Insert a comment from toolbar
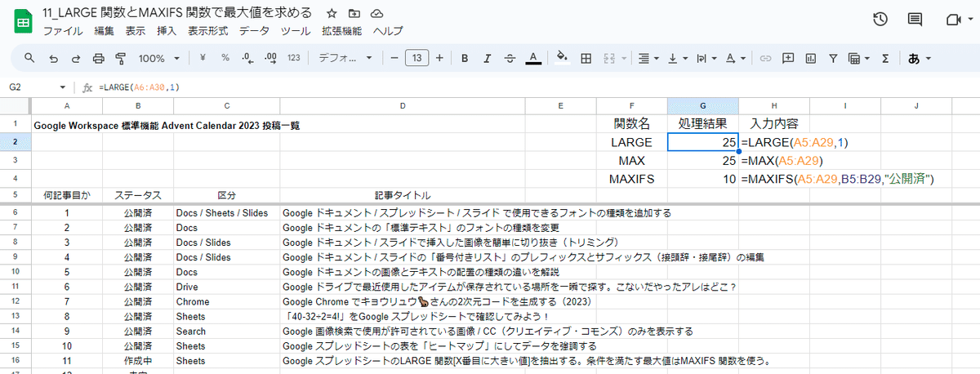The width and height of the screenshot is (980, 374). tap(788, 58)
